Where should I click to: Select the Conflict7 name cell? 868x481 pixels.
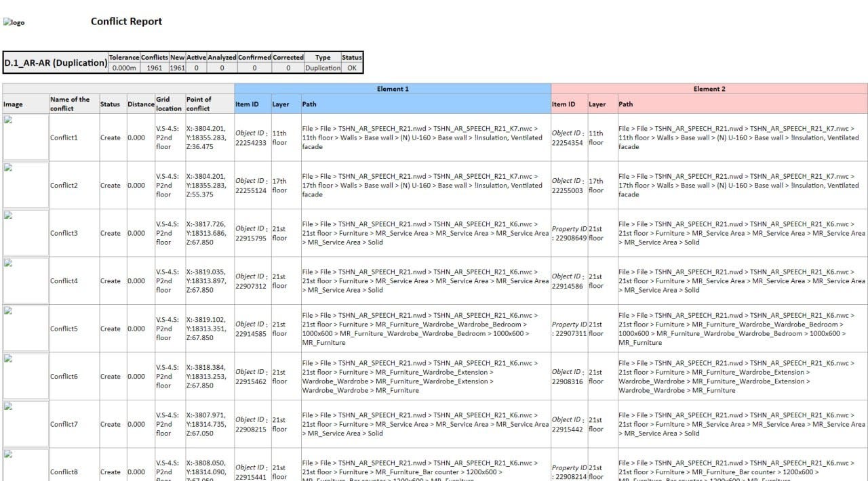pyautogui.click(x=74, y=424)
